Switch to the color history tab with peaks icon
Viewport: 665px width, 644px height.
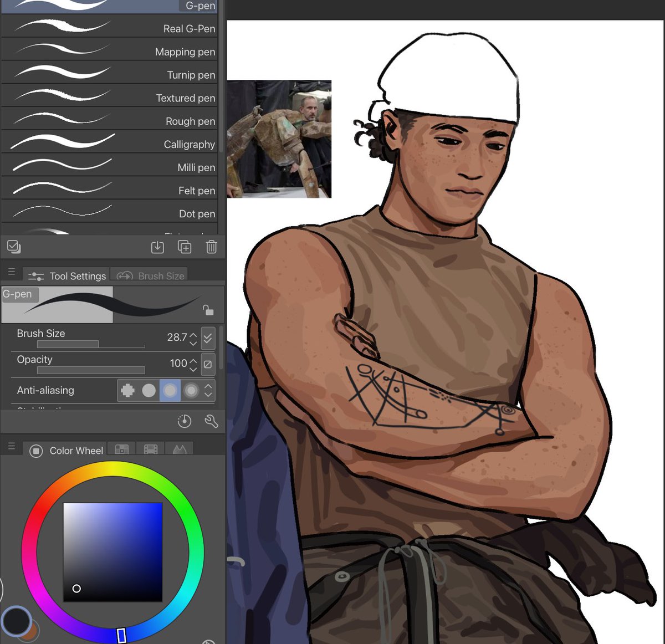[180, 449]
